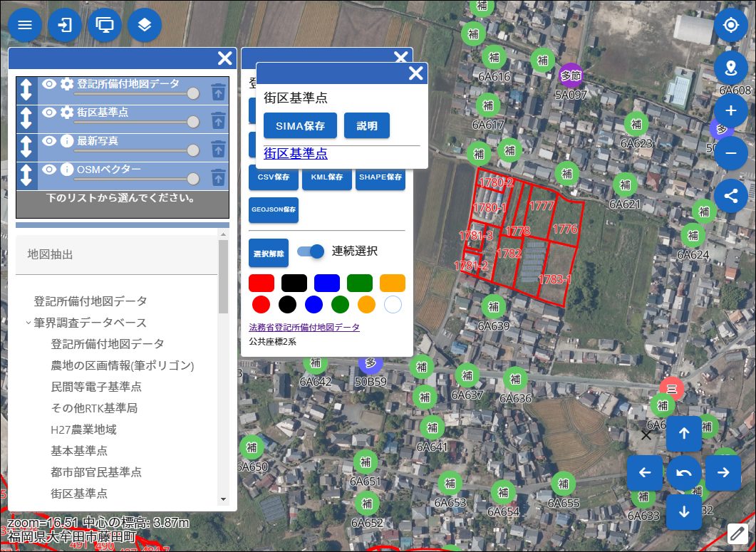Screen dimensions: 756x552
Task: Toggle visibility of OSMベクター layer
Action: point(48,170)
